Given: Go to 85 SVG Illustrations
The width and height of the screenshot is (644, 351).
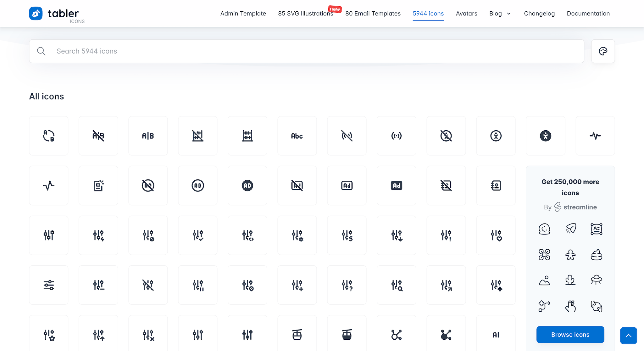Looking at the screenshot, I should point(306,14).
